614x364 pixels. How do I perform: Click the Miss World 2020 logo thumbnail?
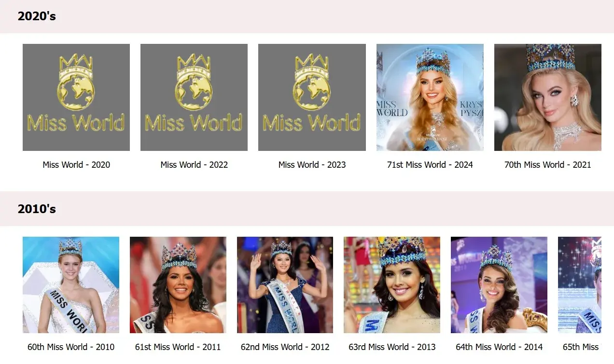click(76, 97)
